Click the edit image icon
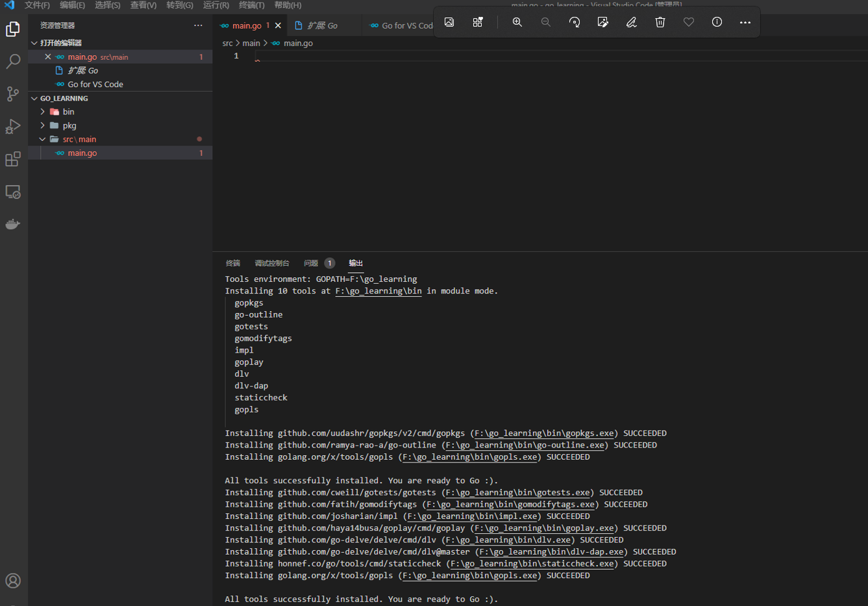Viewport: 868px width, 606px height. coord(603,22)
